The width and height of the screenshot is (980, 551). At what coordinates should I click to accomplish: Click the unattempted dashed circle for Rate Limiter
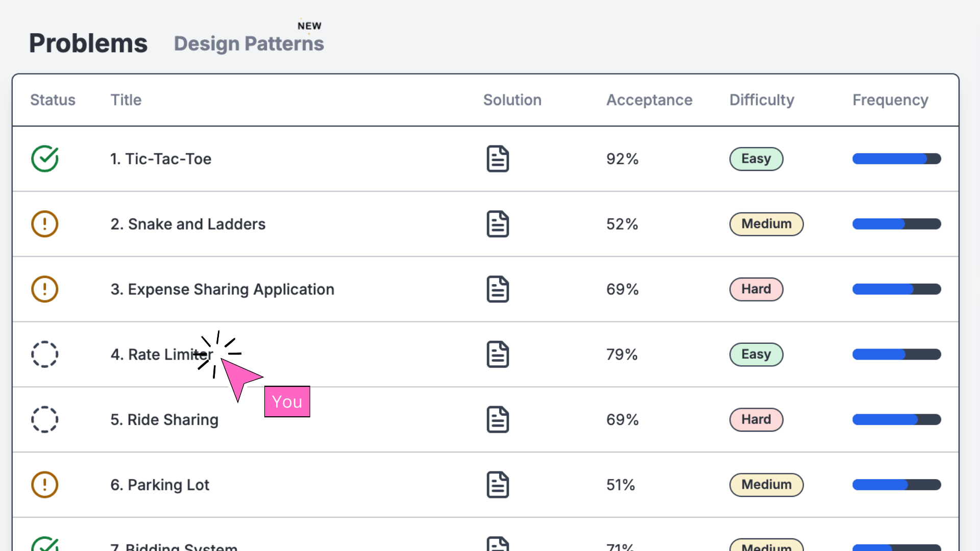point(45,355)
